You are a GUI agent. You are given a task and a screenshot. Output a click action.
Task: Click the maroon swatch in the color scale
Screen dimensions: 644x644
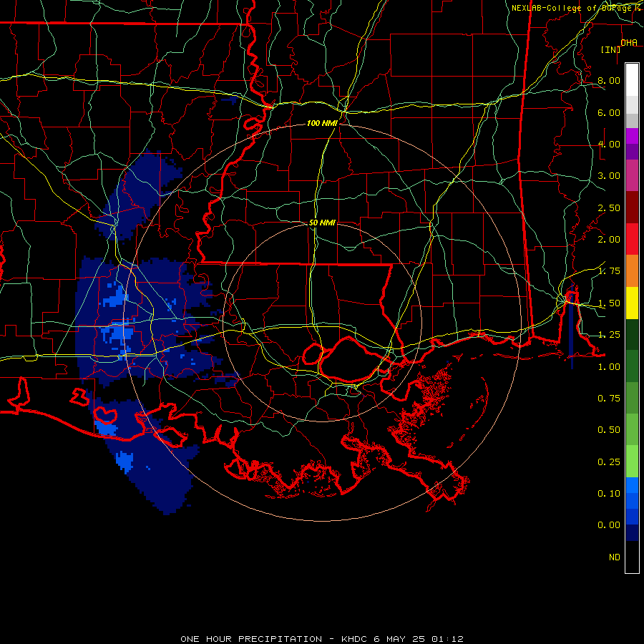click(x=632, y=208)
